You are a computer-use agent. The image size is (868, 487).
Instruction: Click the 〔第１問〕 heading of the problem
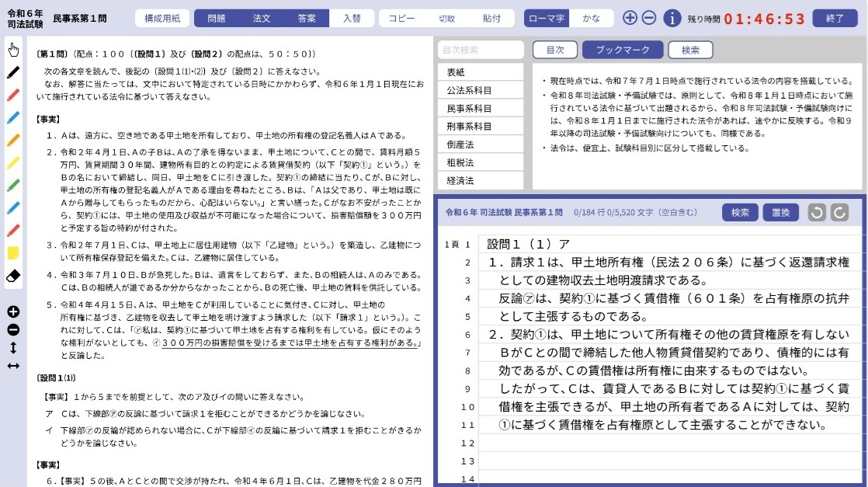tap(51, 54)
